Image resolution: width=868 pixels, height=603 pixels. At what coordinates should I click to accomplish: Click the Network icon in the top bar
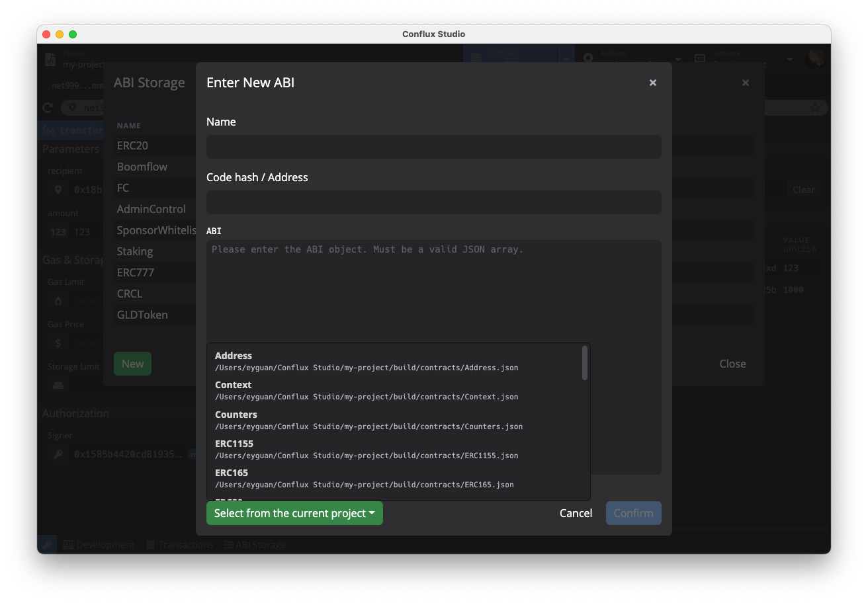700,59
